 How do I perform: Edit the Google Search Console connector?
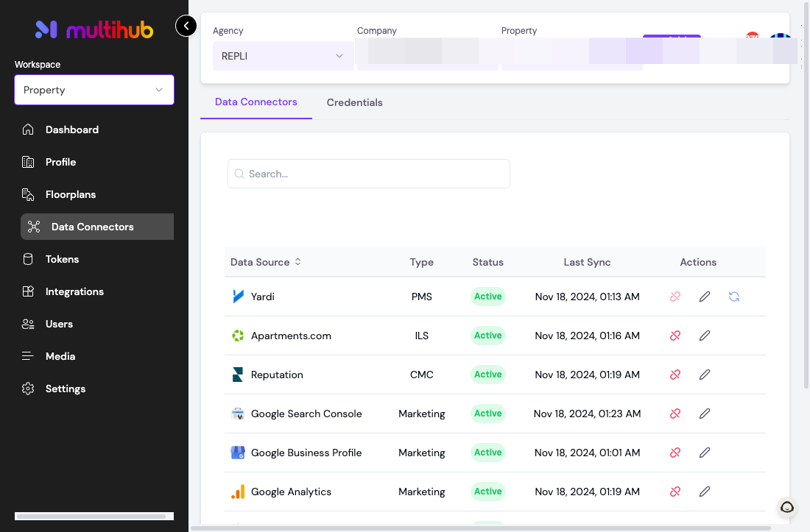[x=705, y=414]
